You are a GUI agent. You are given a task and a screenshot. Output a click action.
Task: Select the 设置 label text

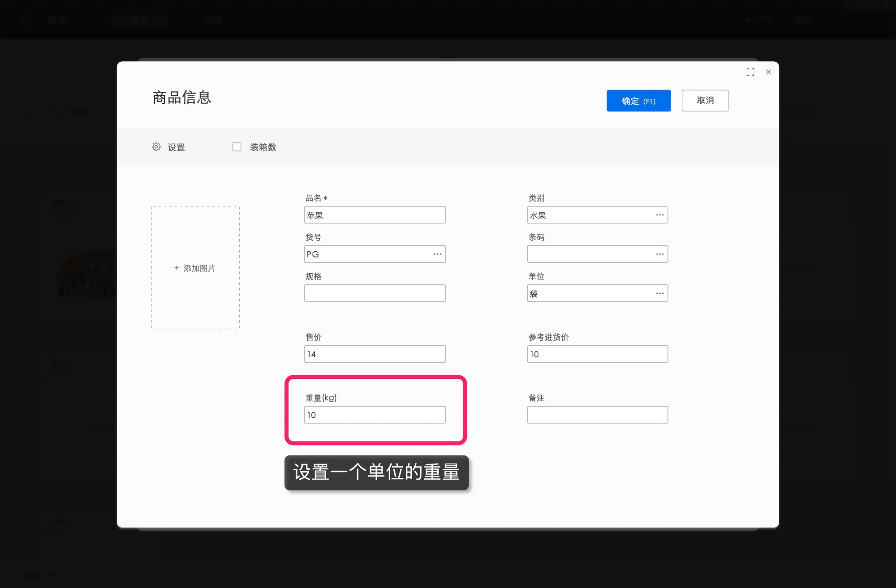point(176,147)
